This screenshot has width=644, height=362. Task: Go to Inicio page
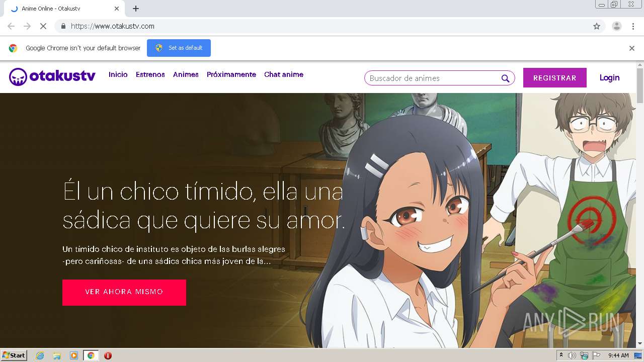click(x=118, y=74)
